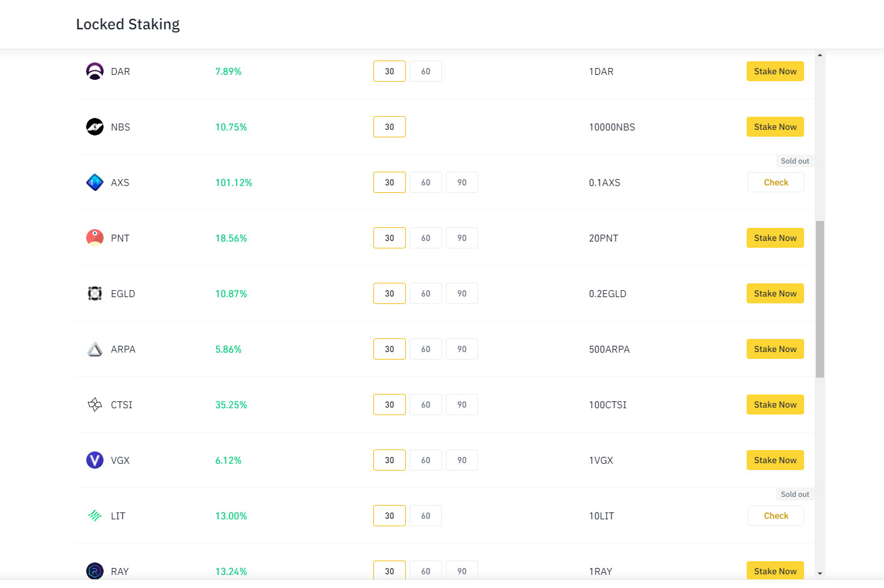
Task: Click the Locked Staking heading
Action: tap(128, 24)
